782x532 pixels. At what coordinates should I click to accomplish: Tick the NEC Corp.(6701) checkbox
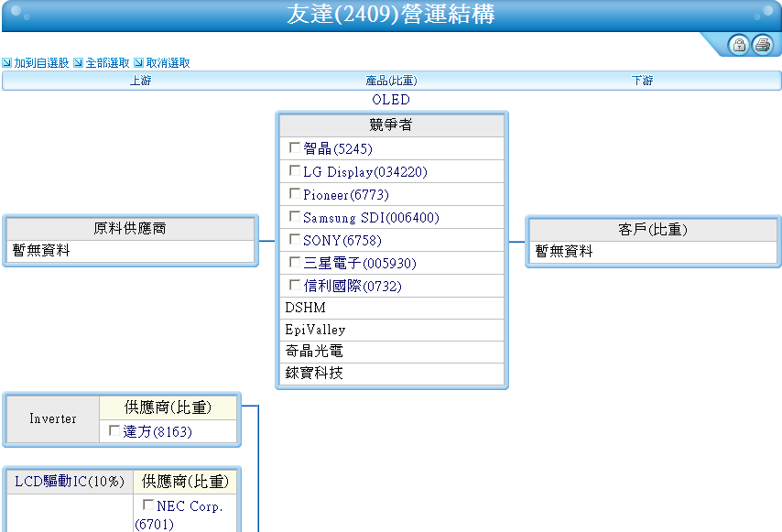148,505
